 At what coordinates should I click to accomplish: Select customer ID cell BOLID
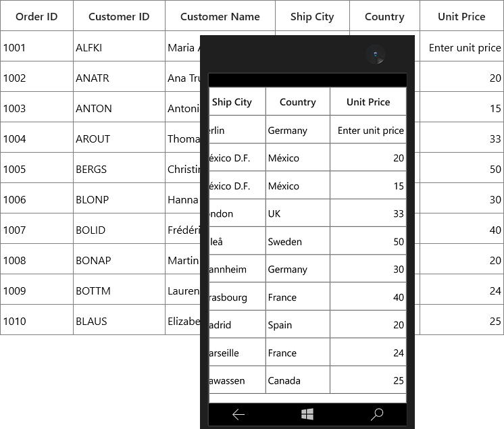click(x=120, y=228)
